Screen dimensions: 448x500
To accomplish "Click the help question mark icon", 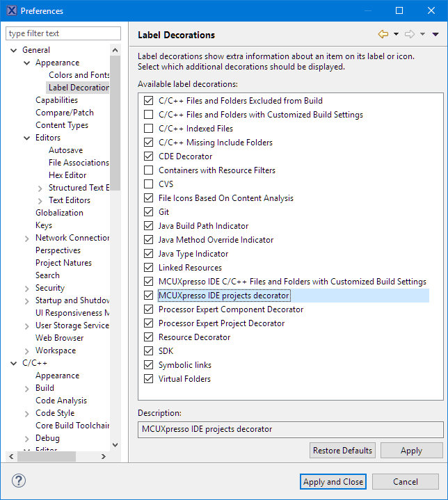I will [x=19, y=481].
